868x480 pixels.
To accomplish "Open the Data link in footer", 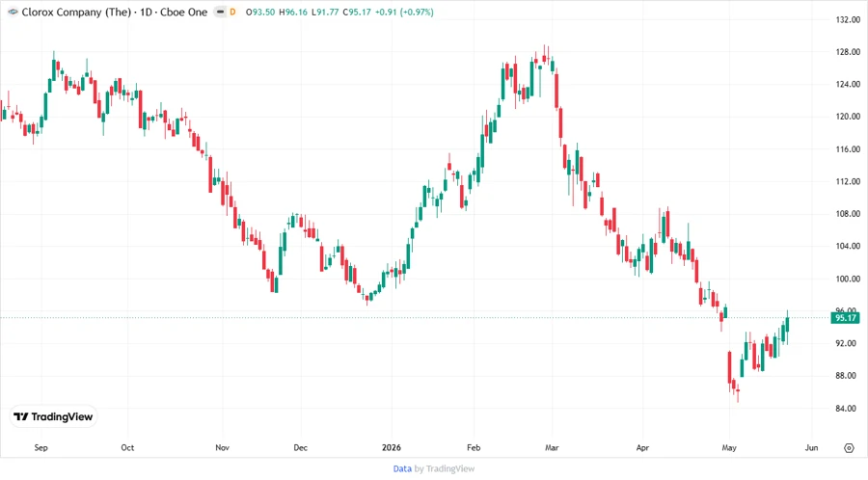I will point(402,469).
